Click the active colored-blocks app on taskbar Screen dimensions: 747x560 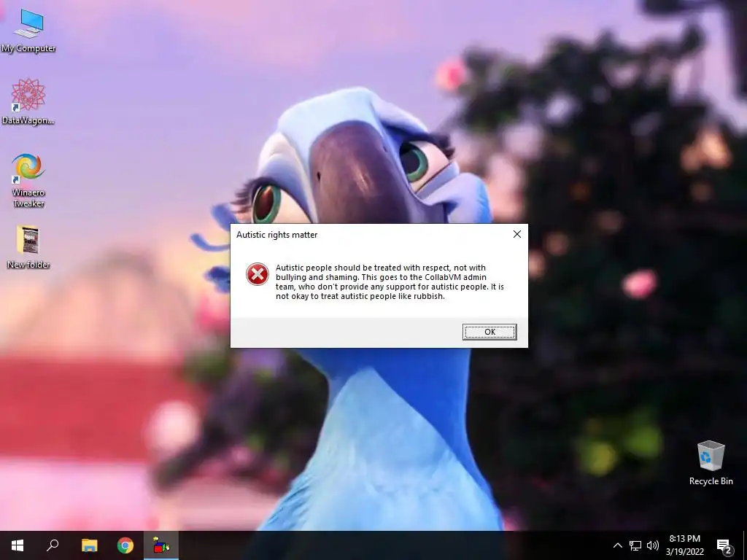(x=161, y=545)
